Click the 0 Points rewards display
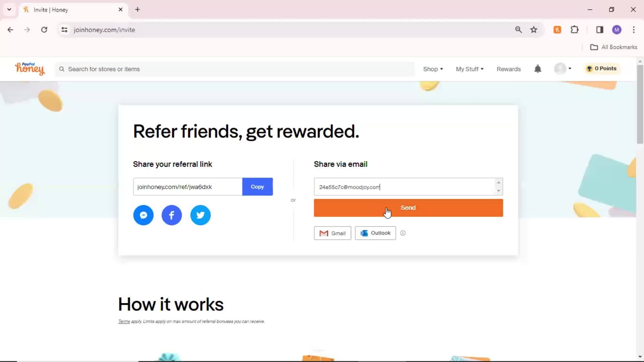 click(x=602, y=68)
